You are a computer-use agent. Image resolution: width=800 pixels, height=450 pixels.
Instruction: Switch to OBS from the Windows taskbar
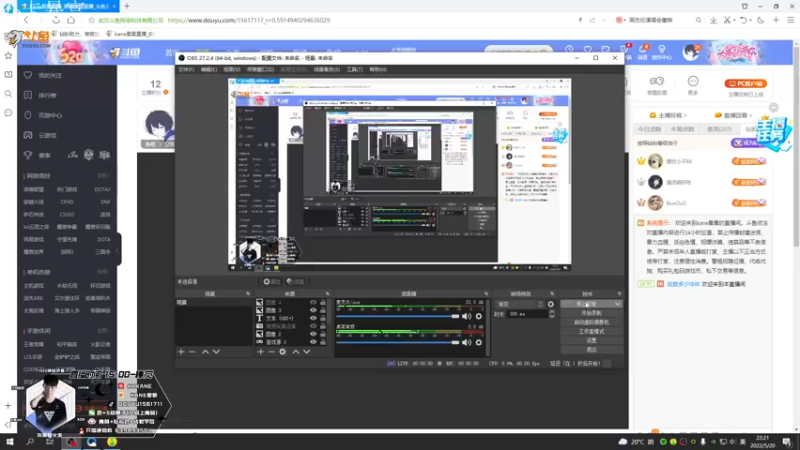71,441
